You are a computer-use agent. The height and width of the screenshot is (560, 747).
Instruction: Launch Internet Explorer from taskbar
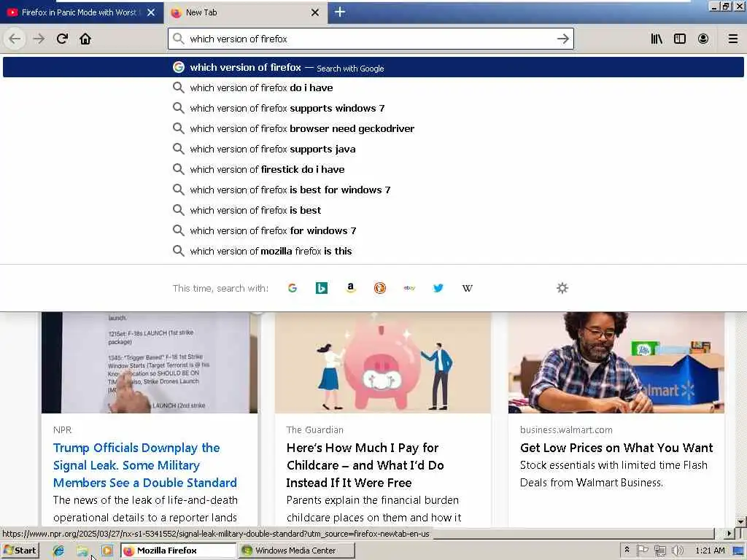tap(58, 551)
